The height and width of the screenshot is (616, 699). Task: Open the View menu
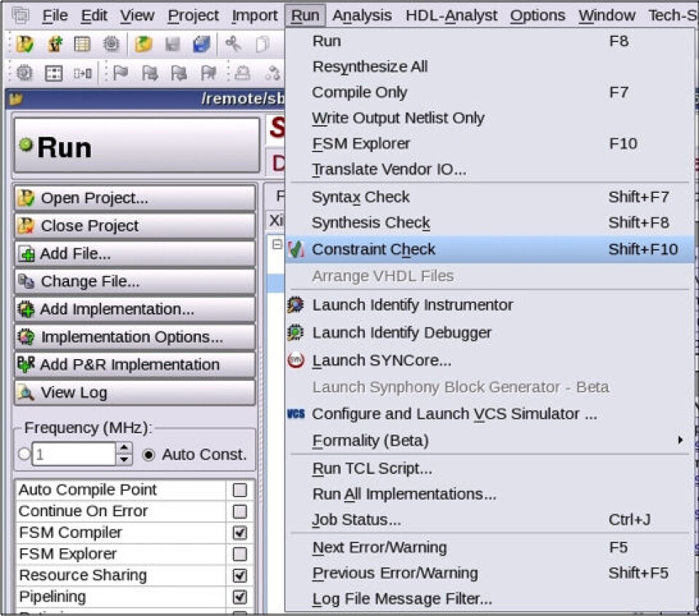coord(138,15)
